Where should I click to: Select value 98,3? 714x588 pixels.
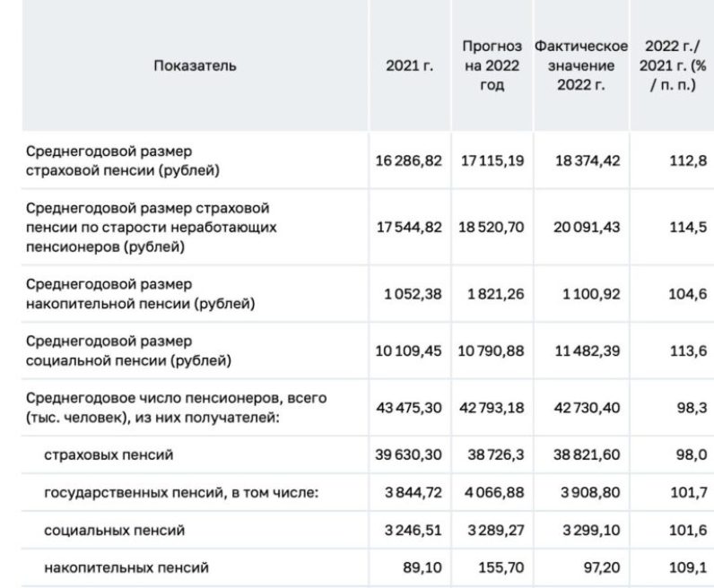692,408
